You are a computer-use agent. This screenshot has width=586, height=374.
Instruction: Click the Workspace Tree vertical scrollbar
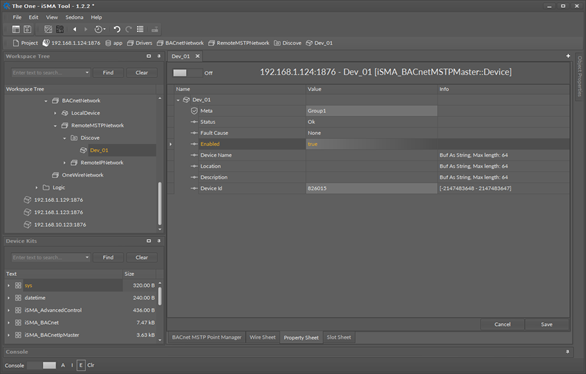160,203
